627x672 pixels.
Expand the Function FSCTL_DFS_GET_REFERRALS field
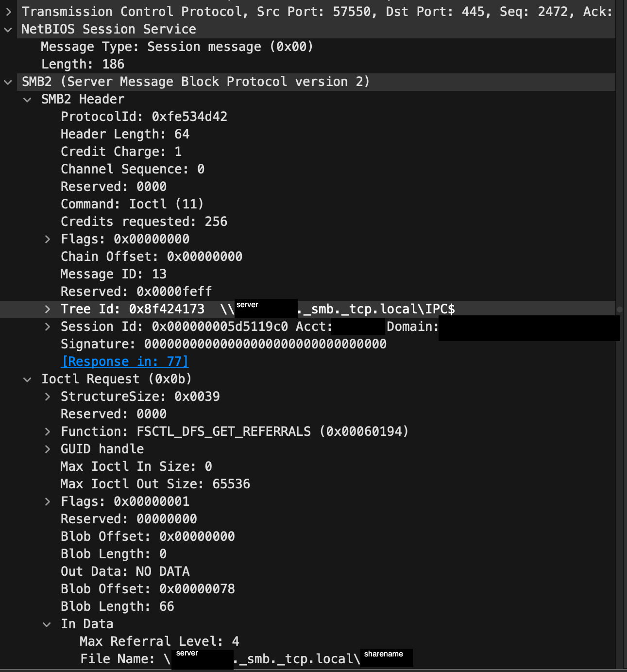click(47, 431)
